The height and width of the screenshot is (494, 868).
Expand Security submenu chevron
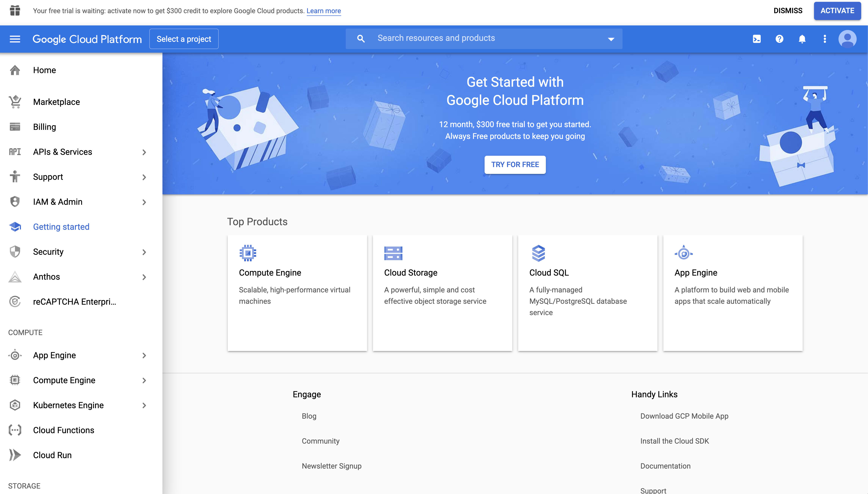(x=144, y=252)
